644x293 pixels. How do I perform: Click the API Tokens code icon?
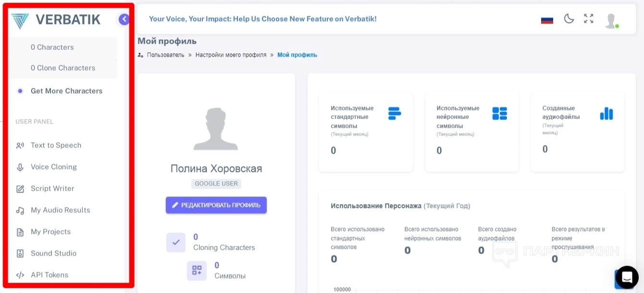click(x=20, y=275)
